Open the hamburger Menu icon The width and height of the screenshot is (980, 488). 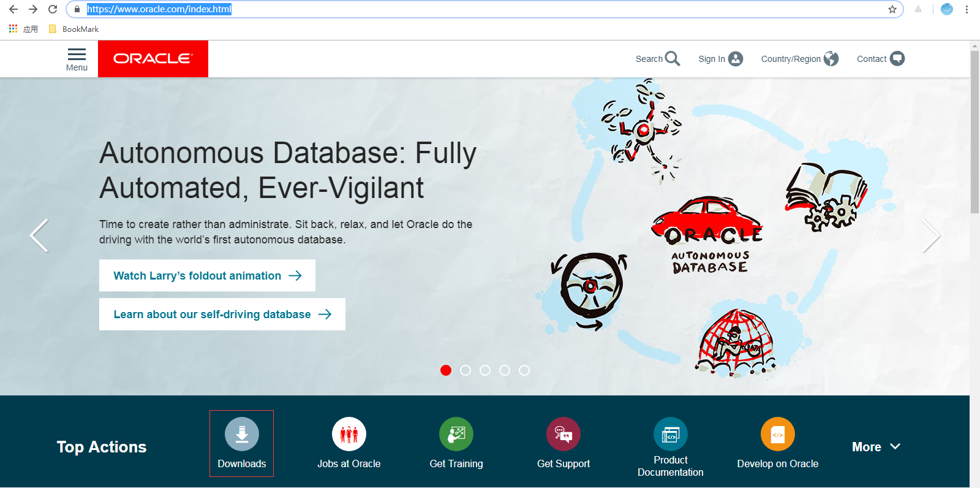point(77,54)
